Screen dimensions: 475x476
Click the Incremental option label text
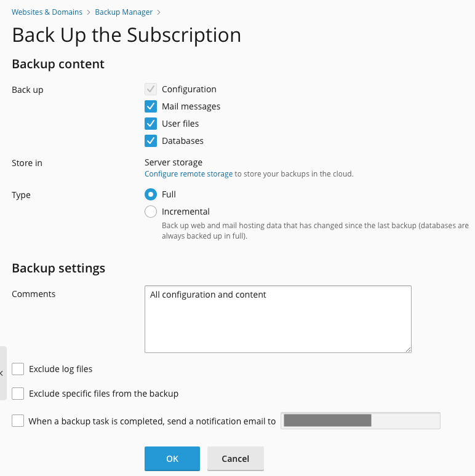[x=186, y=212]
